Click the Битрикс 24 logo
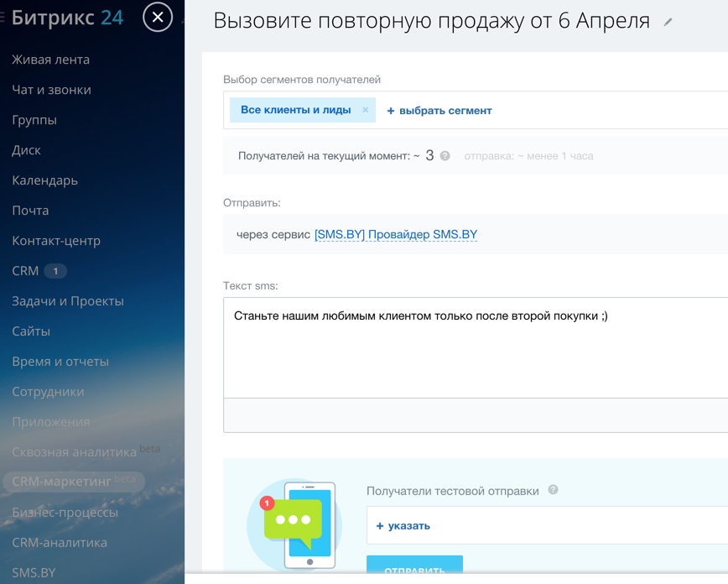728x584 pixels. coord(67,17)
